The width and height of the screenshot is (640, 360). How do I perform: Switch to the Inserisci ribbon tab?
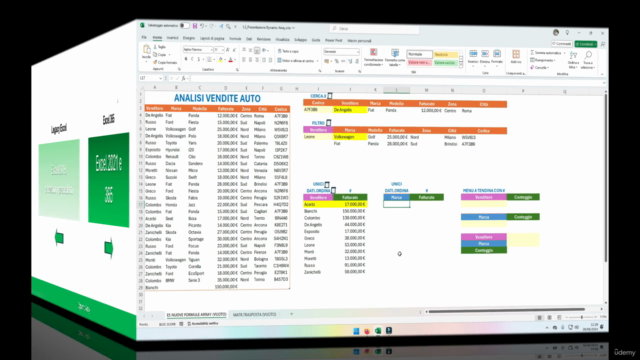click(172, 38)
